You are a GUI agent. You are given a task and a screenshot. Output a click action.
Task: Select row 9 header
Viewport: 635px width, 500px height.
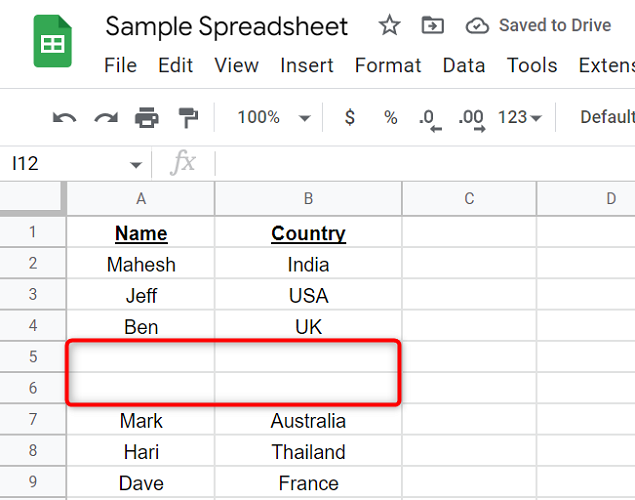tap(32, 481)
